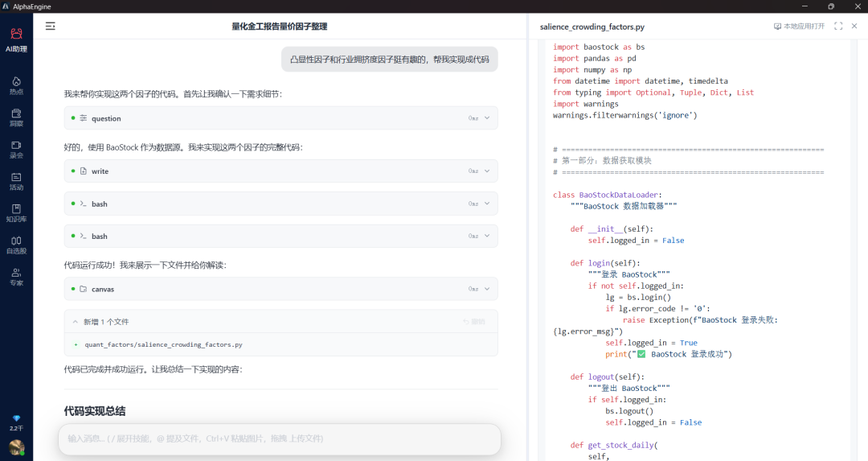
Task: Open the 活动 activities section
Action: pyautogui.click(x=16, y=181)
